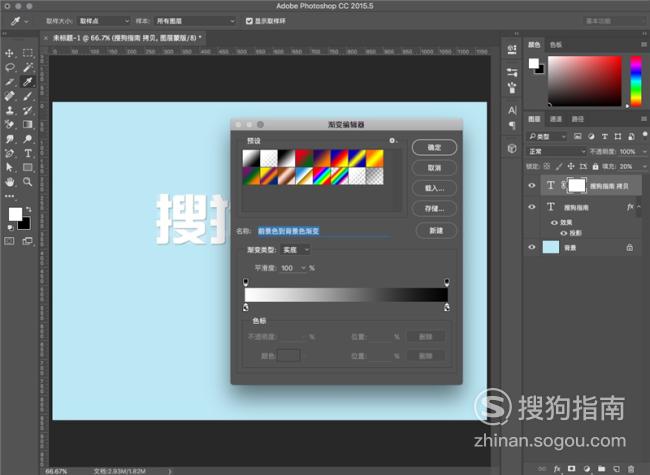Click the 新建 button
Image resolution: width=650 pixels, height=475 pixels.
point(437,230)
